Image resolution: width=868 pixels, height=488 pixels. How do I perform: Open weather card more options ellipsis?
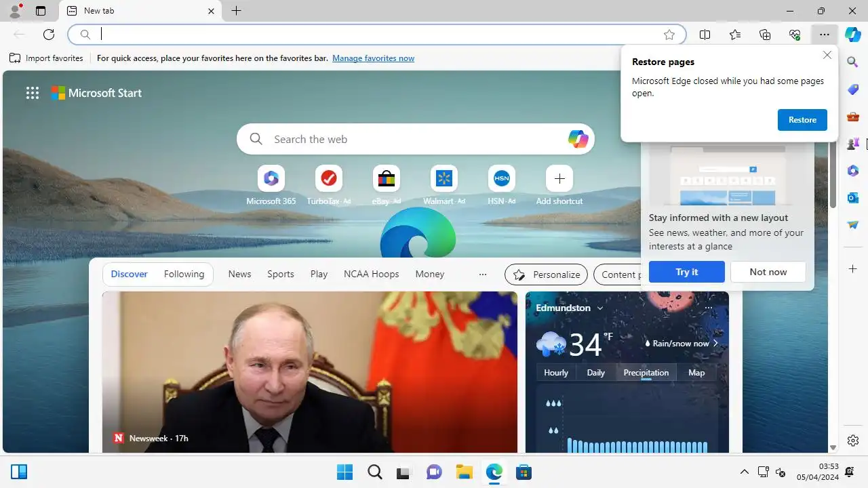(708, 308)
